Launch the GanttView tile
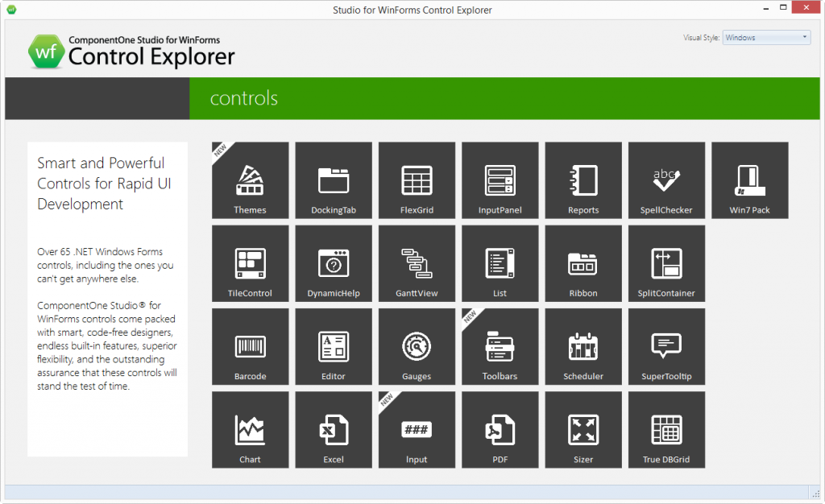The image size is (825, 504). (x=417, y=263)
